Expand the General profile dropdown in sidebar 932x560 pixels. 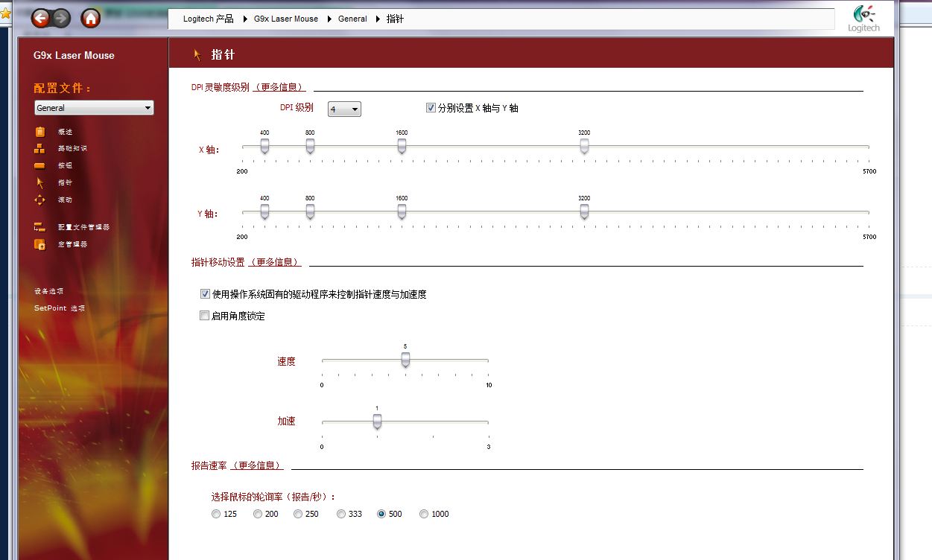pos(94,108)
